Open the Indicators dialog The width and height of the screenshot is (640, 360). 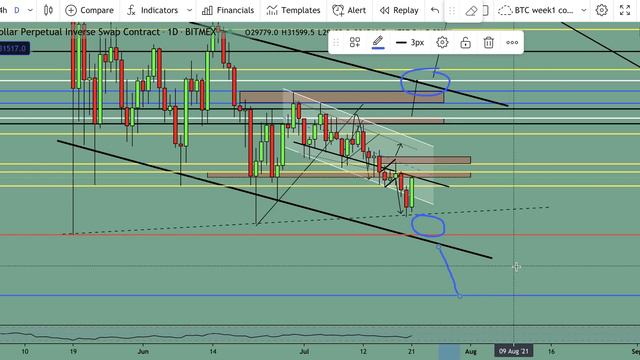pos(152,10)
